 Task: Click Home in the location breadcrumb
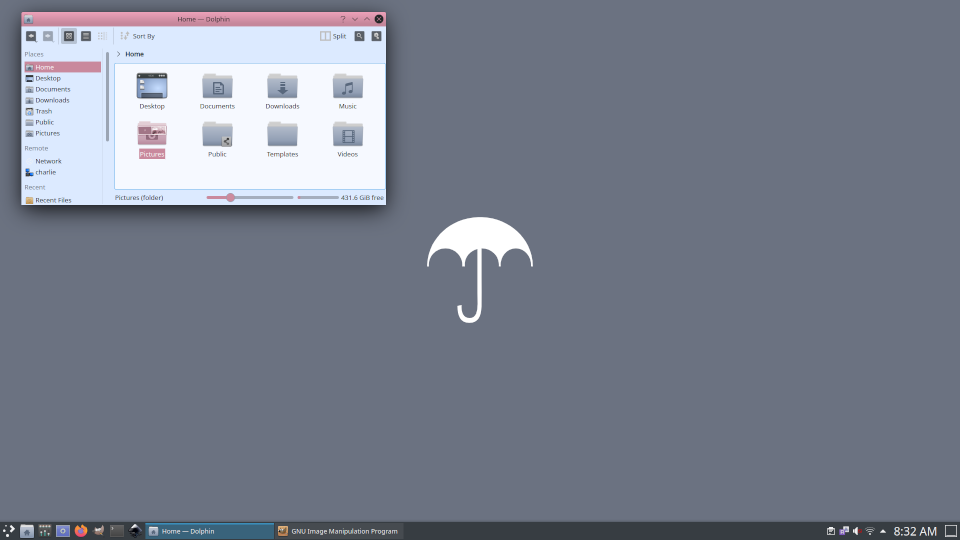135,54
